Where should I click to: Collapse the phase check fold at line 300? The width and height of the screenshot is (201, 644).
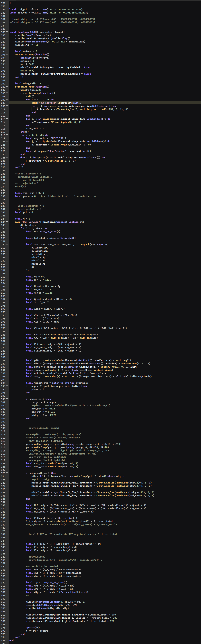coord(7,399)
